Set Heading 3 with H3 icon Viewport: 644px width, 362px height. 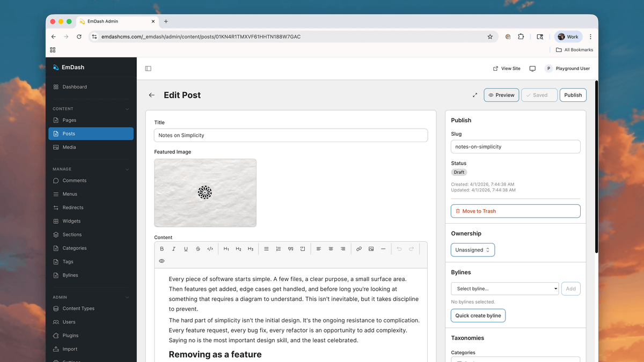click(x=251, y=249)
